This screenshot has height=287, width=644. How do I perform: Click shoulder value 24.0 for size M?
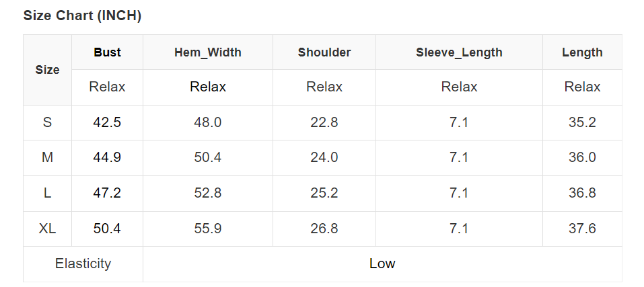tap(324, 157)
